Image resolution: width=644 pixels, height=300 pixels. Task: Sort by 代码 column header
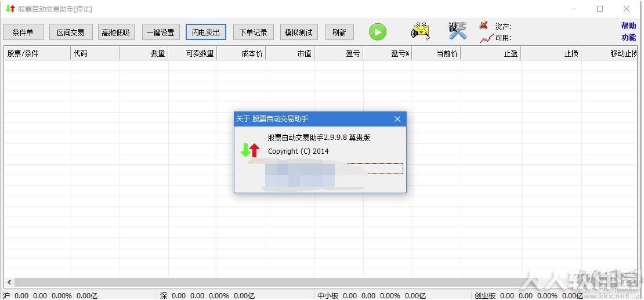95,53
